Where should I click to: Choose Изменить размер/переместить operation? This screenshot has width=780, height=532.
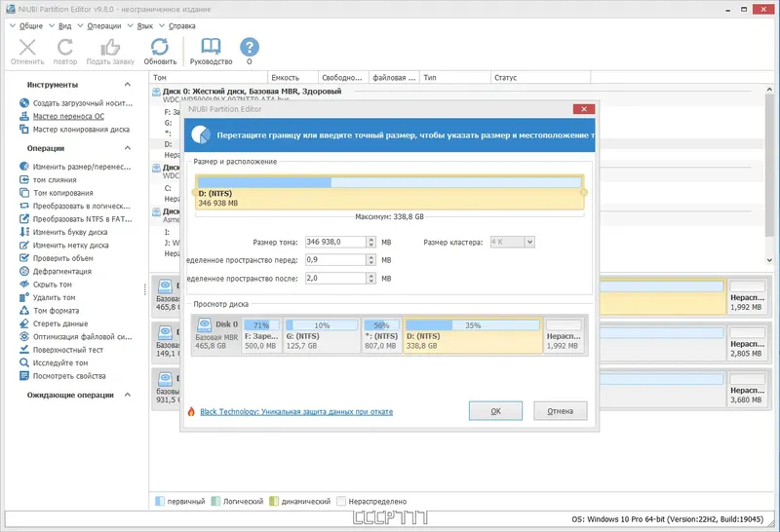coord(76,167)
